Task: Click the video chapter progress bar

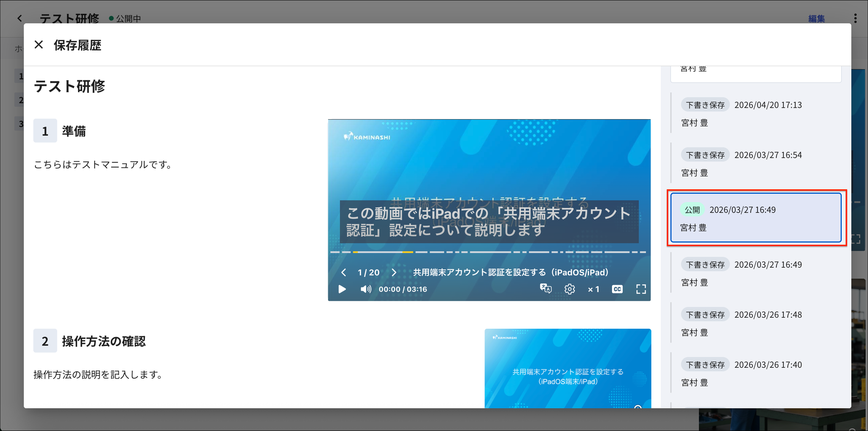Action: 488,252
